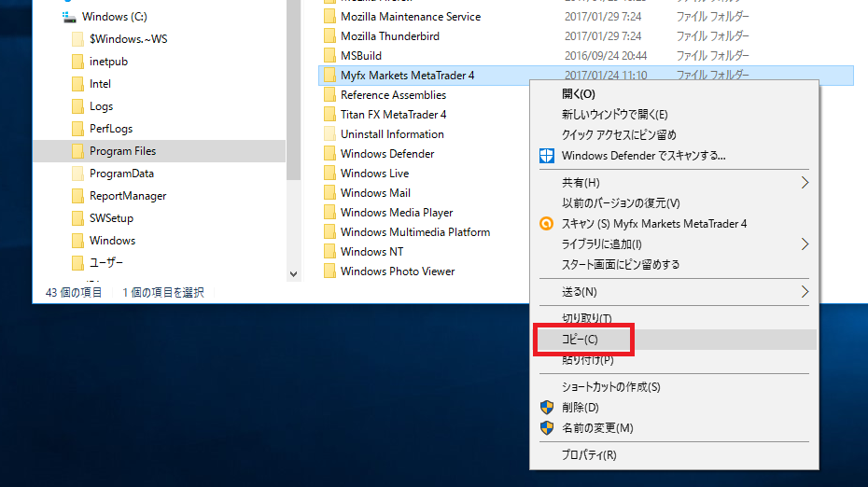
Task: Select Windows (C:) in the navigation tree
Action: pos(115,17)
